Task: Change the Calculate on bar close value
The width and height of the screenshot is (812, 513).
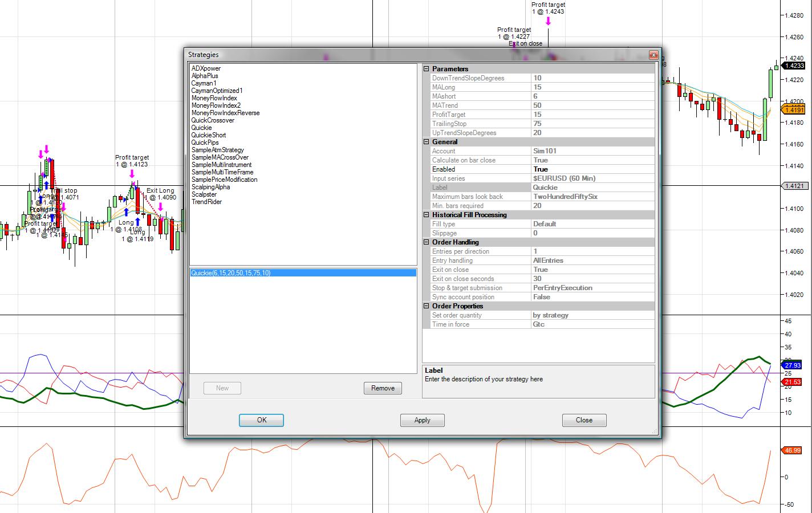Action: (x=593, y=160)
